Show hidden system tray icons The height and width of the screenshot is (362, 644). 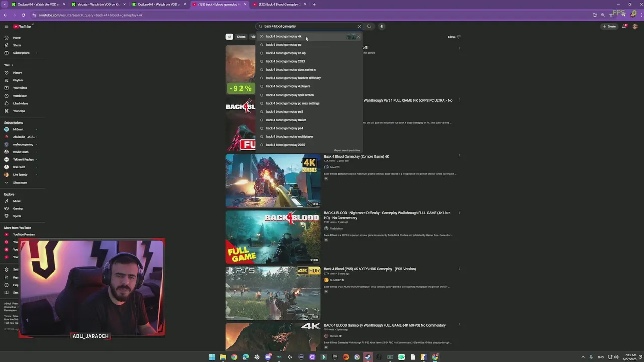tap(583, 357)
